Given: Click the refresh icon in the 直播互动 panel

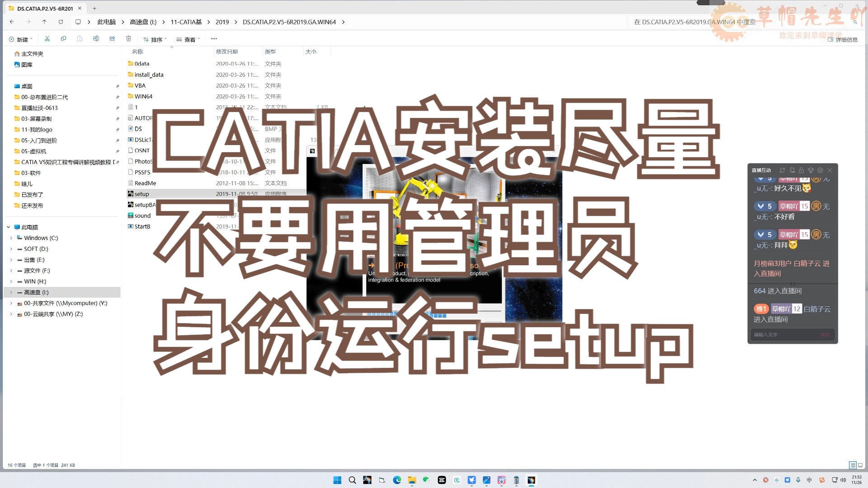Looking at the screenshot, I should tap(782, 170).
